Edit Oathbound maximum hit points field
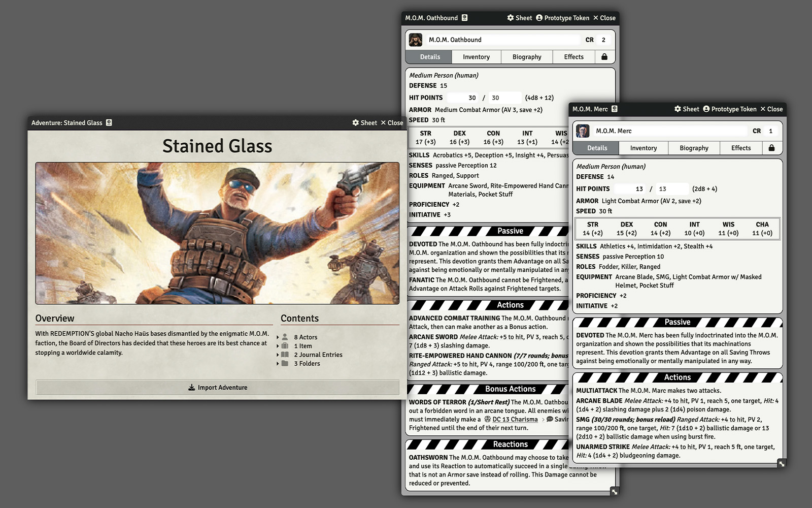Image resolution: width=812 pixels, height=508 pixels. pyautogui.click(x=505, y=98)
